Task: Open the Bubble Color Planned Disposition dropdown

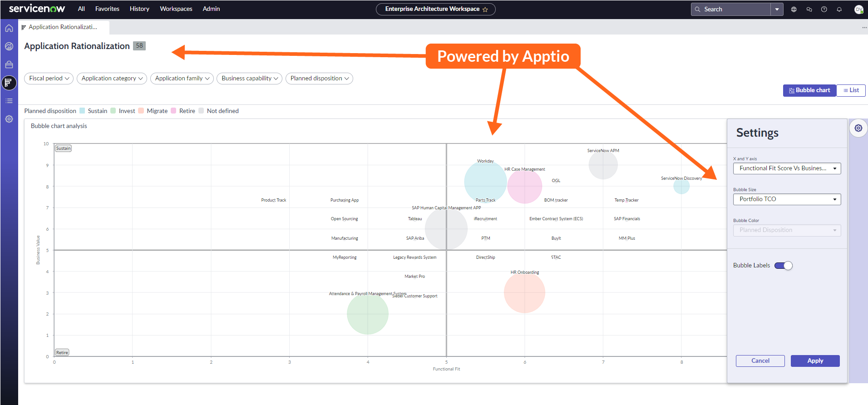Action: [x=787, y=230]
